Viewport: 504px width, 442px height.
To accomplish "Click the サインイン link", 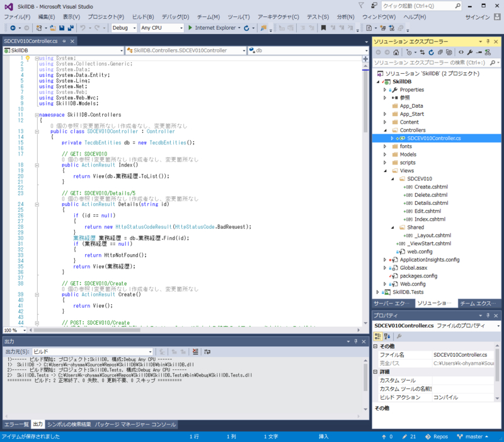I will (478, 17).
